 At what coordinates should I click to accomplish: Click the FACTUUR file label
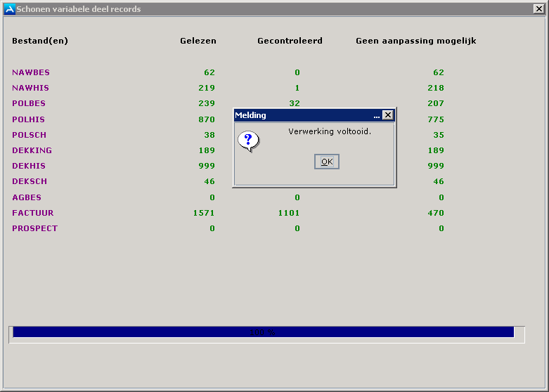pos(33,213)
